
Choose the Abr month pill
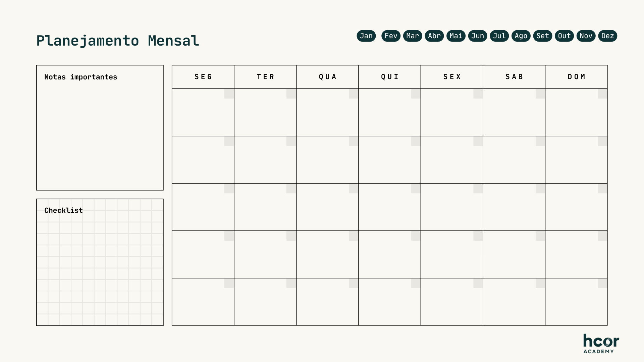coord(434,36)
